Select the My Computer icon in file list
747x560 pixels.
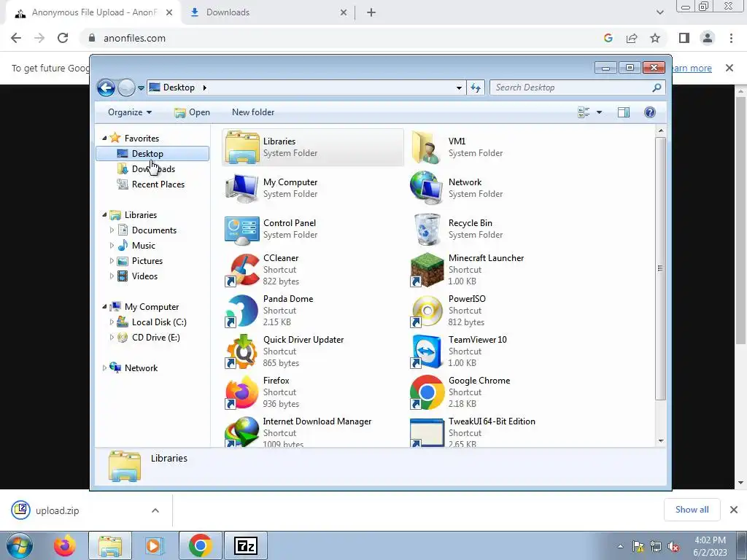[x=242, y=188]
